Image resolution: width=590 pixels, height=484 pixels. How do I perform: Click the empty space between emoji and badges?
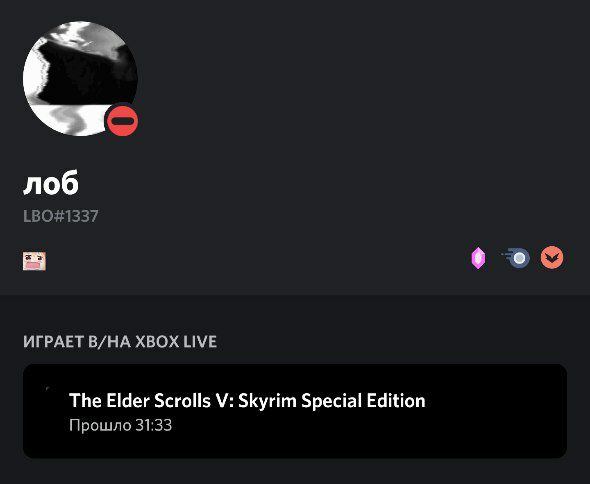coord(258,260)
